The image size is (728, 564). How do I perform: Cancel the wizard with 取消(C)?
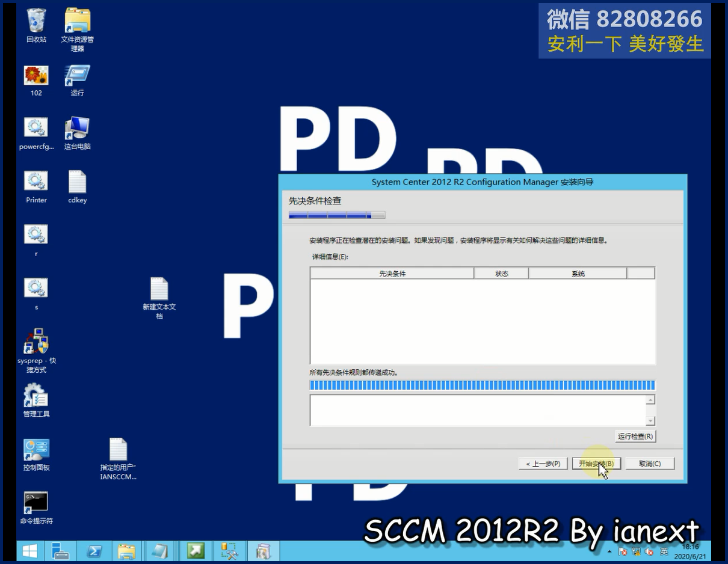[x=650, y=464]
